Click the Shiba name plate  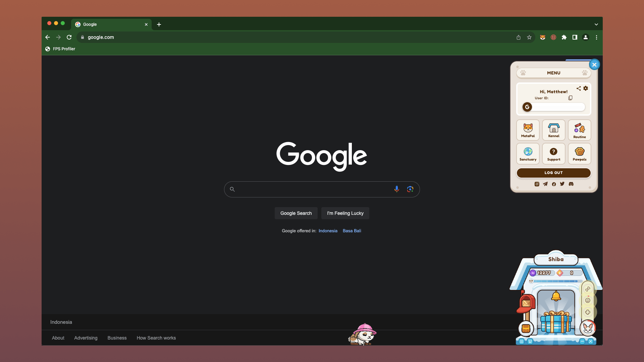(556, 259)
